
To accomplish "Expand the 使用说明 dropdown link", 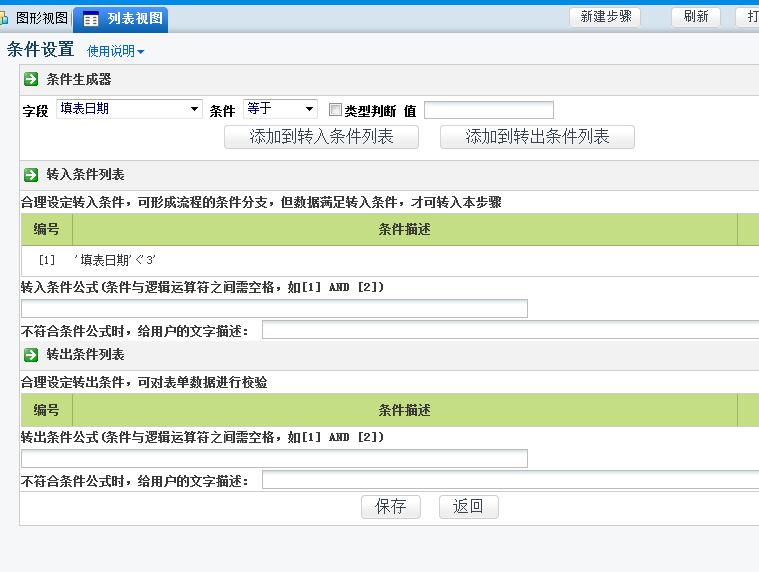I will tap(115, 51).
